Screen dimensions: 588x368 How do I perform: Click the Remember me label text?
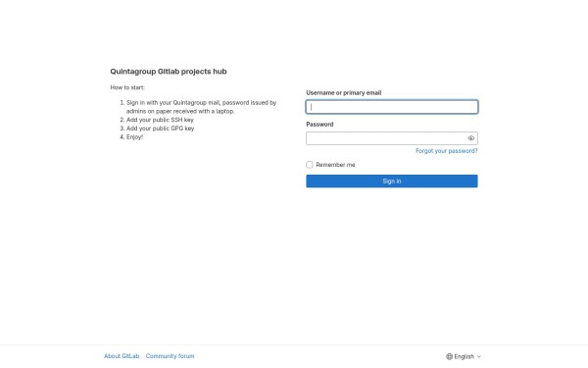tap(335, 165)
